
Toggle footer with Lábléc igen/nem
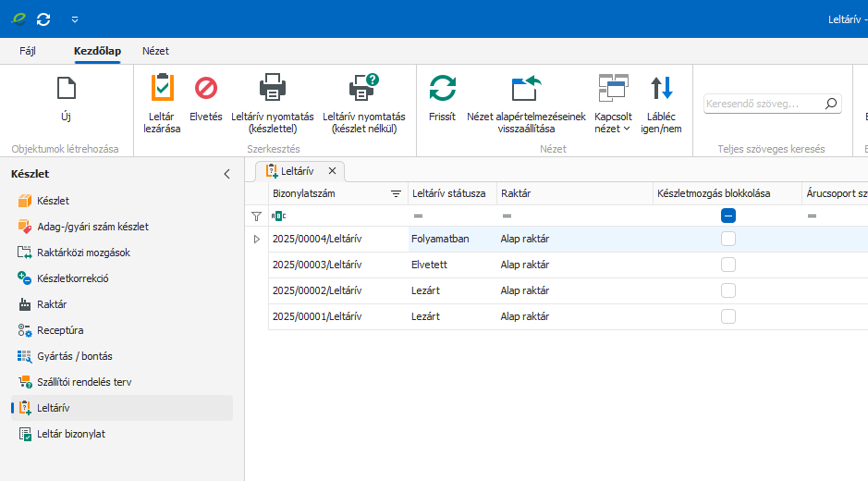(x=662, y=89)
